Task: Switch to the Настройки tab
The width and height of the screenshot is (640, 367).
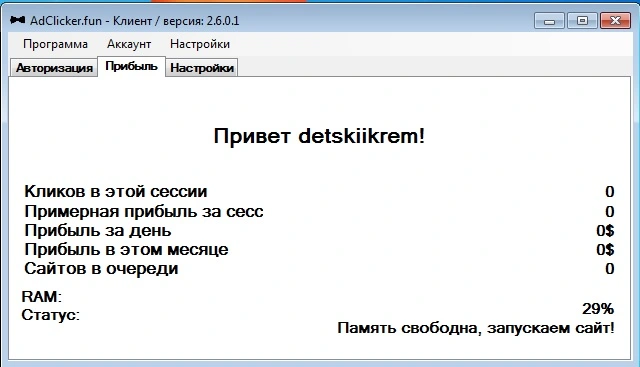Action: pyautogui.click(x=202, y=68)
